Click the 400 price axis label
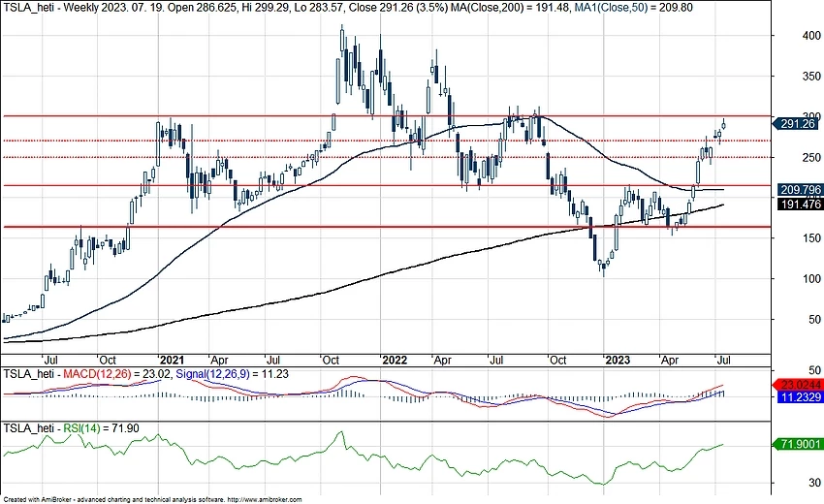Image resolution: width=824 pixels, height=504 pixels. (810, 36)
